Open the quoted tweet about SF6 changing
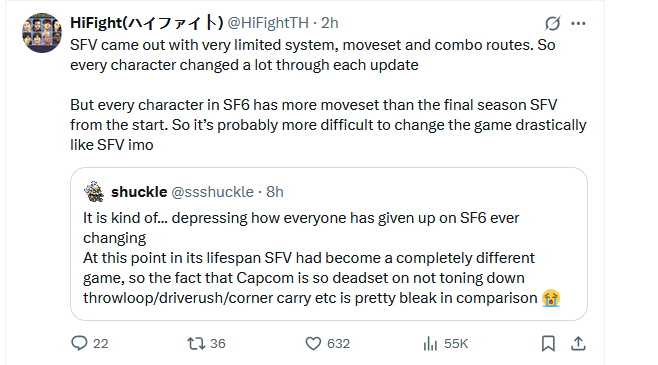 329,244
